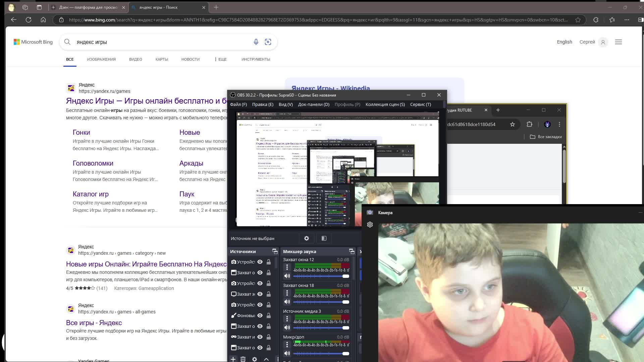This screenshot has height=362, width=644.
Task: Expand the ЕЩЕ more menu on Bing
Action: (x=220, y=59)
